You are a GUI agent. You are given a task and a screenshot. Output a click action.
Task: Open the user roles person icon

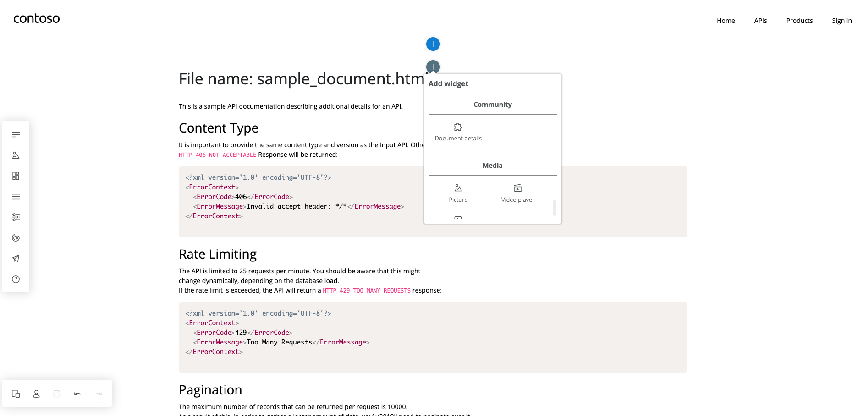pyautogui.click(x=36, y=394)
